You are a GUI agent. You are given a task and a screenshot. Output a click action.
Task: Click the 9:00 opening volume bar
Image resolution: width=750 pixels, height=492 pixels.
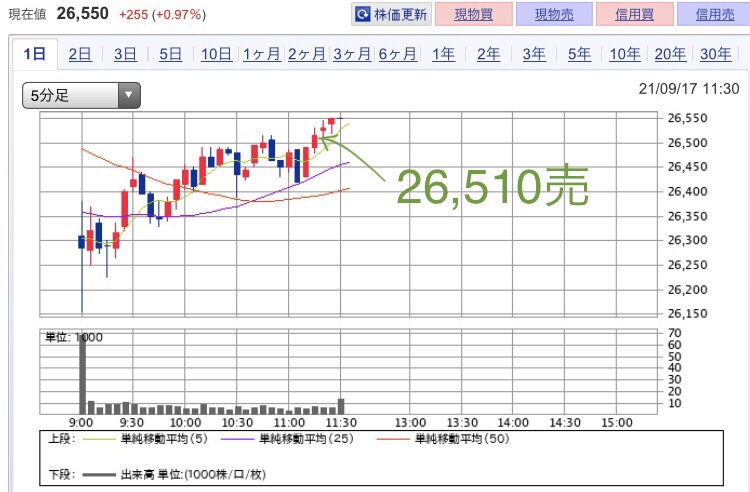pyautogui.click(x=82, y=373)
